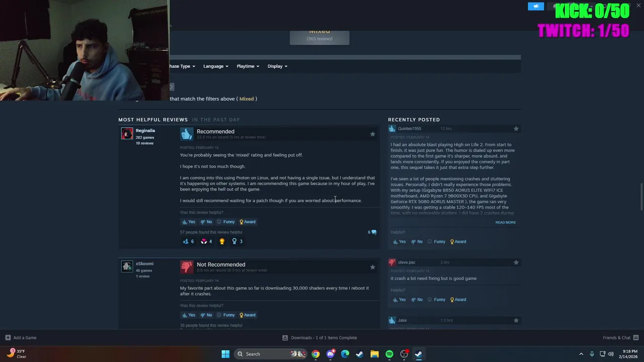Show hidden system tray icons chevron
The height and width of the screenshot is (362, 644).
(581, 354)
